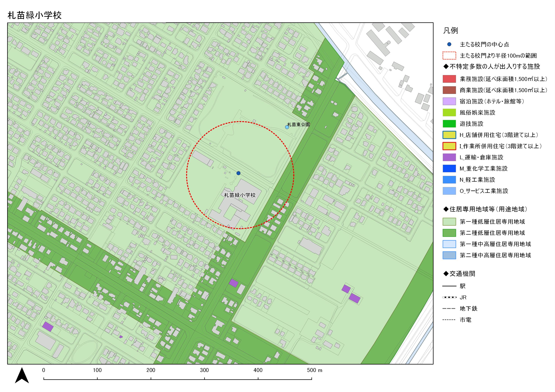Viewport: 555px width, 392px height.
Task: Click the red dashed box legend symbol for 半径100m
Action: (x=449, y=56)
